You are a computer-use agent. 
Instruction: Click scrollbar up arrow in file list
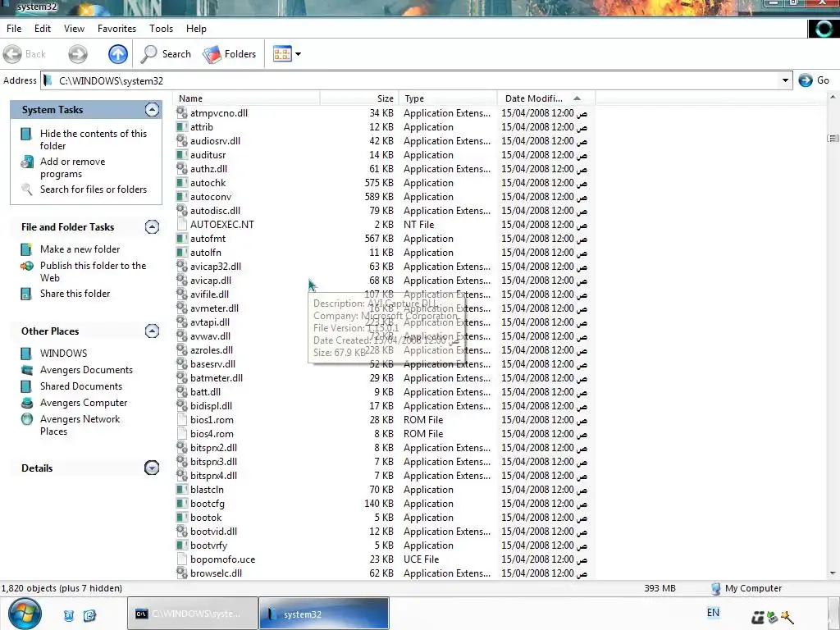coord(833,98)
